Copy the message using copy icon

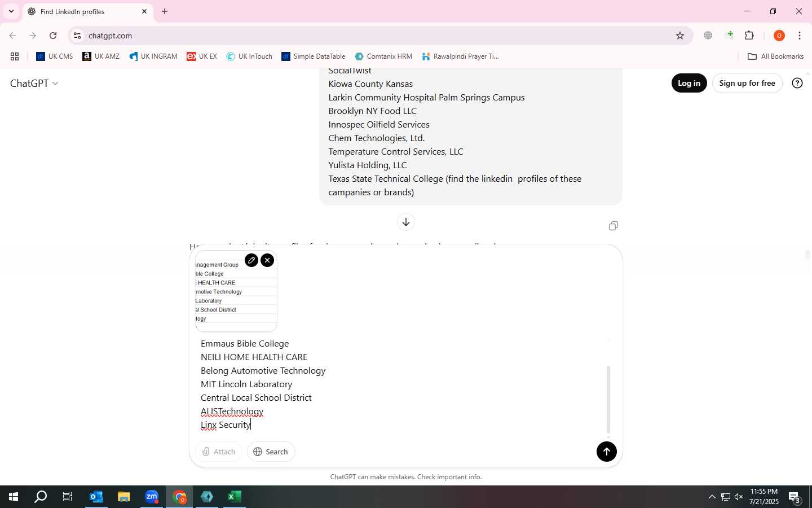click(x=614, y=226)
